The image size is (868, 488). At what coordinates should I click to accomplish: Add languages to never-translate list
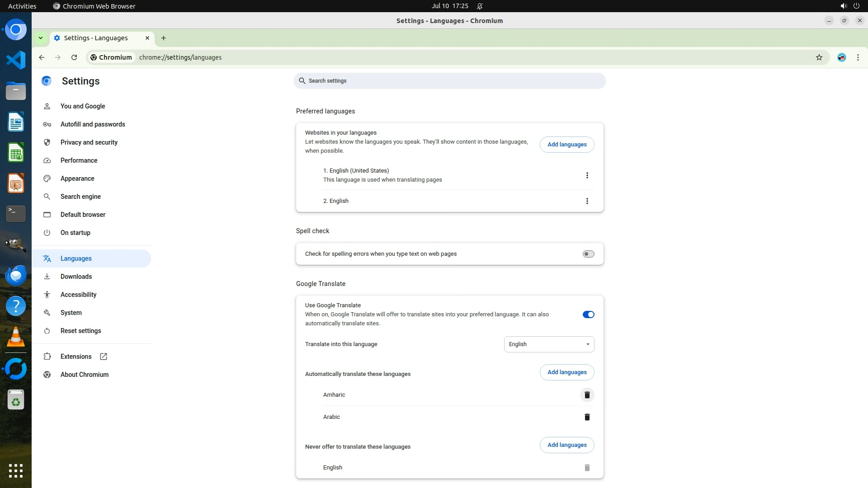566,445
